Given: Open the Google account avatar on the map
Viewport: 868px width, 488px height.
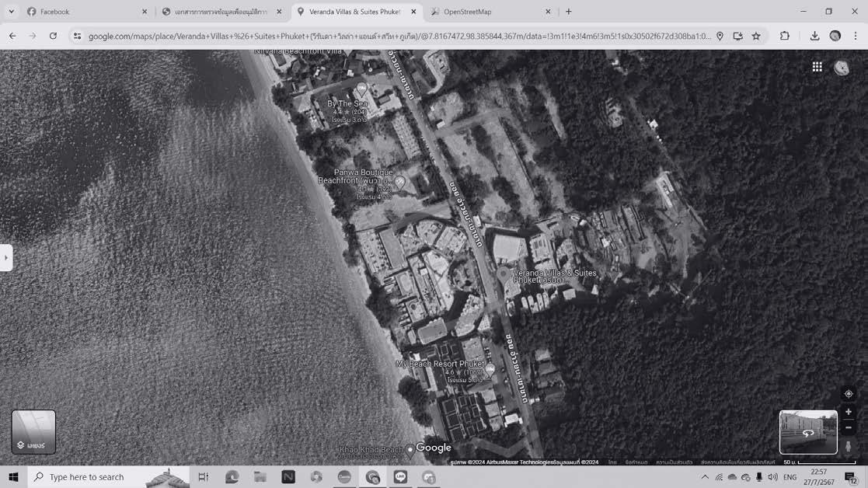Looking at the screenshot, I should 842,68.
